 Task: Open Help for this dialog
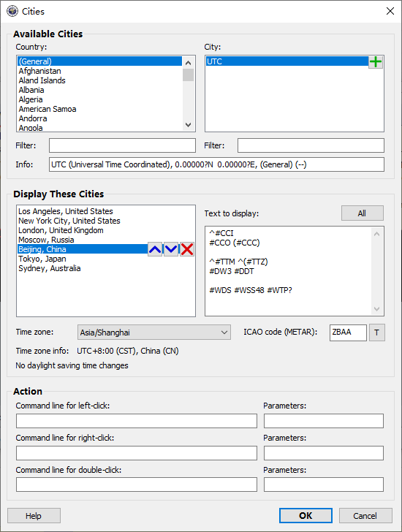click(34, 516)
